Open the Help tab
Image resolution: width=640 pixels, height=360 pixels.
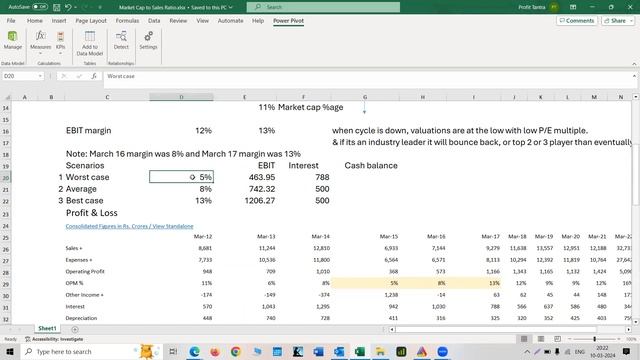[x=258, y=20]
